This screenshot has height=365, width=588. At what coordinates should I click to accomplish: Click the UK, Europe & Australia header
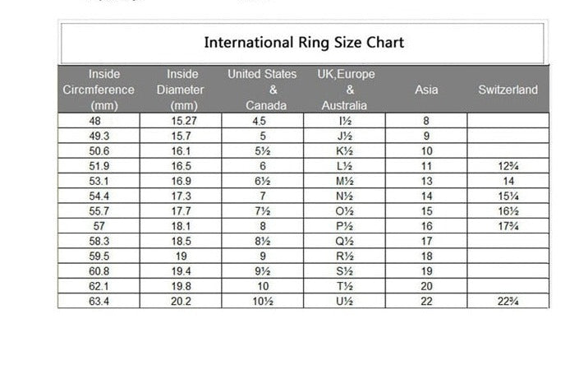tap(345, 89)
